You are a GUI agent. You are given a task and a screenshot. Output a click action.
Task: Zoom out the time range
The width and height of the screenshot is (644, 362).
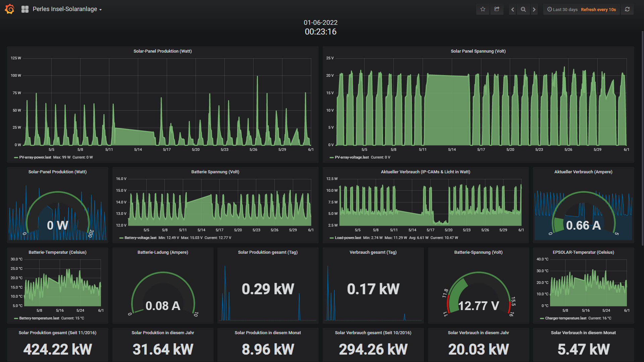coord(523,9)
